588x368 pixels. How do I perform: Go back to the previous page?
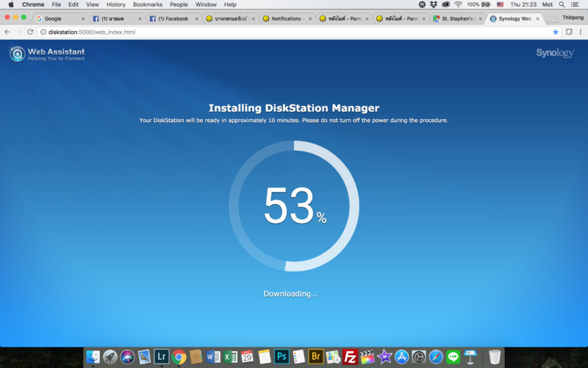[x=7, y=32]
